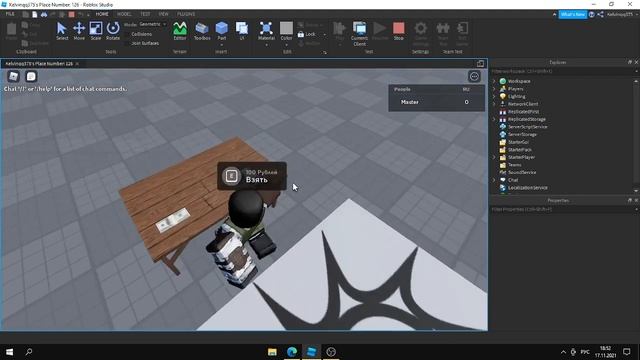
Task: Select the place document tab
Action: 39,64
